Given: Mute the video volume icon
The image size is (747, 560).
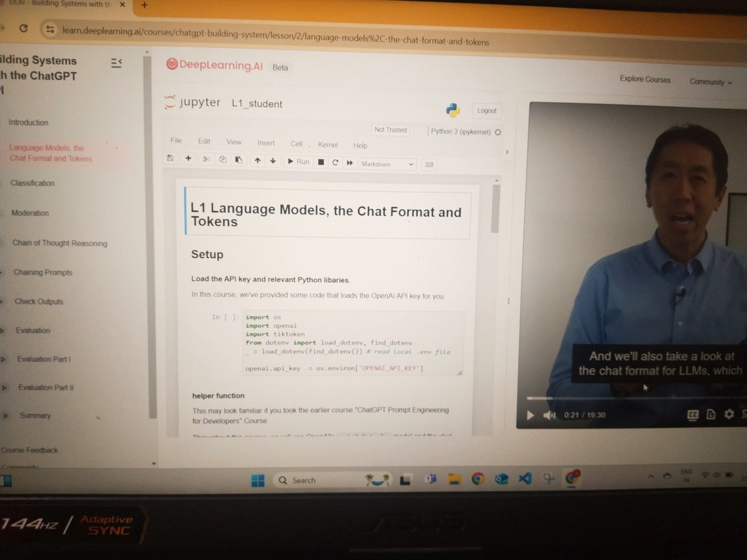Looking at the screenshot, I should [x=549, y=415].
